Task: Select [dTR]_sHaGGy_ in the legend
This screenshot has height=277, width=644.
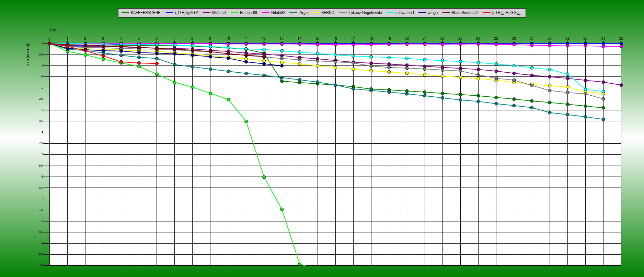Action: (502, 13)
